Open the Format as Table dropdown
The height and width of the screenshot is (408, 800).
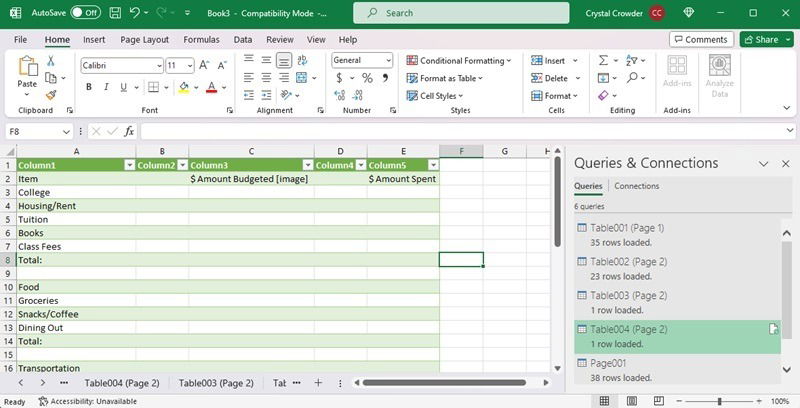pos(444,78)
